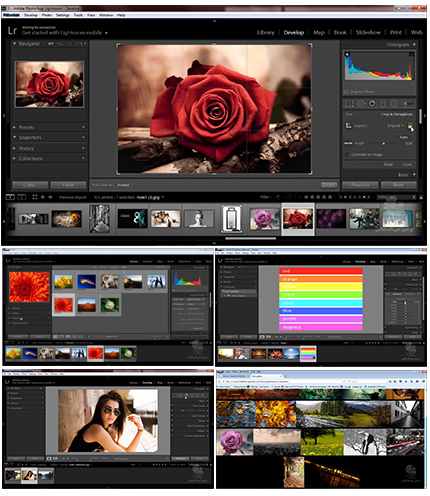The width and height of the screenshot is (430, 496).
Task: Toggle highlight clipping triangle in histogram
Action: coord(412,54)
